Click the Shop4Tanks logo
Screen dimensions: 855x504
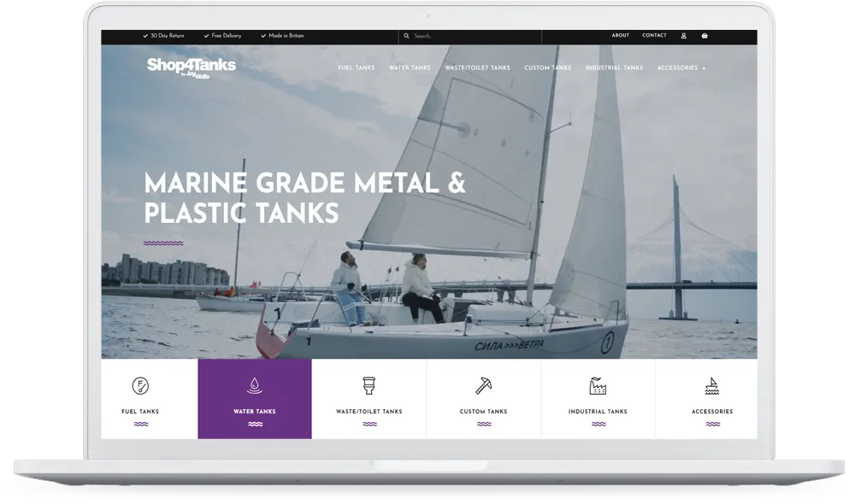(x=192, y=67)
